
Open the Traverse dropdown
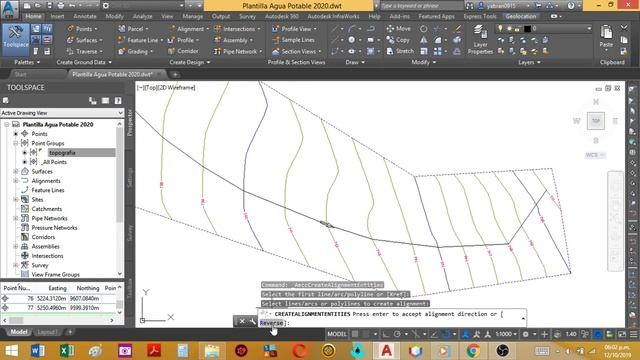84,51
